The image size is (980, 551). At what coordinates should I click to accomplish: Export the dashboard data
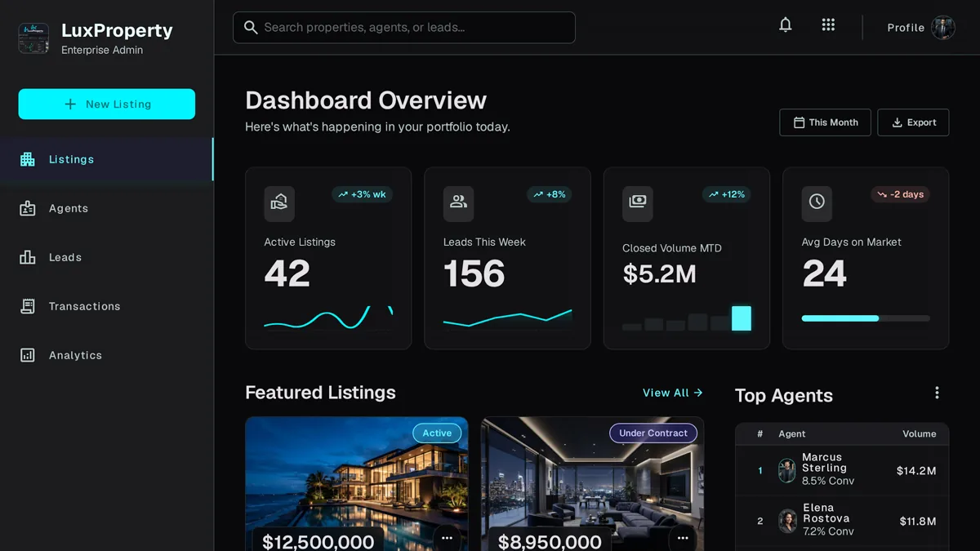point(913,122)
